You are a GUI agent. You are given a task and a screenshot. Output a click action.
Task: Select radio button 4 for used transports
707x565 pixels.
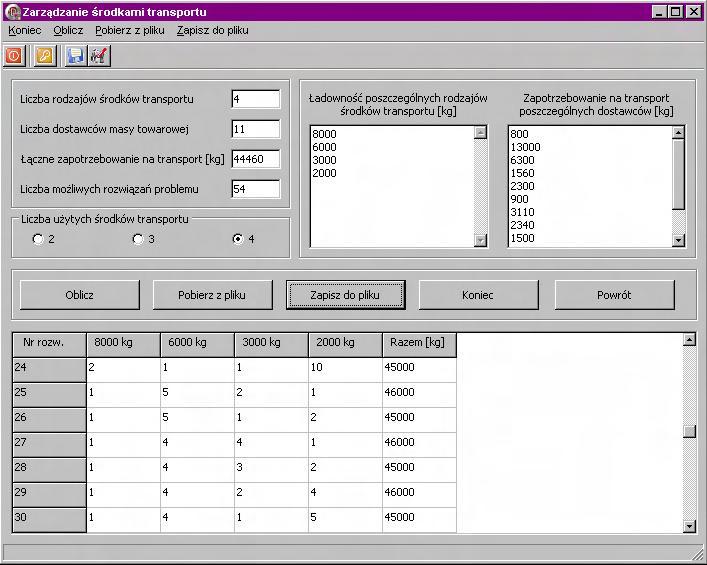[x=238, y=239]
